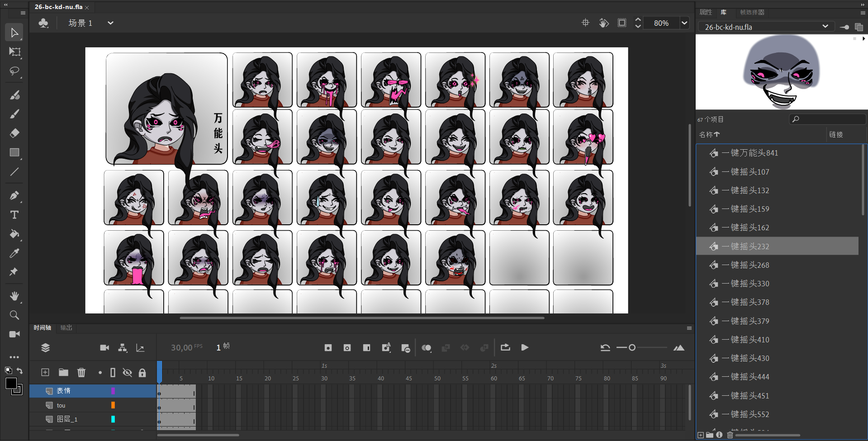Activate the Eyedropper tool

(14, 253)
